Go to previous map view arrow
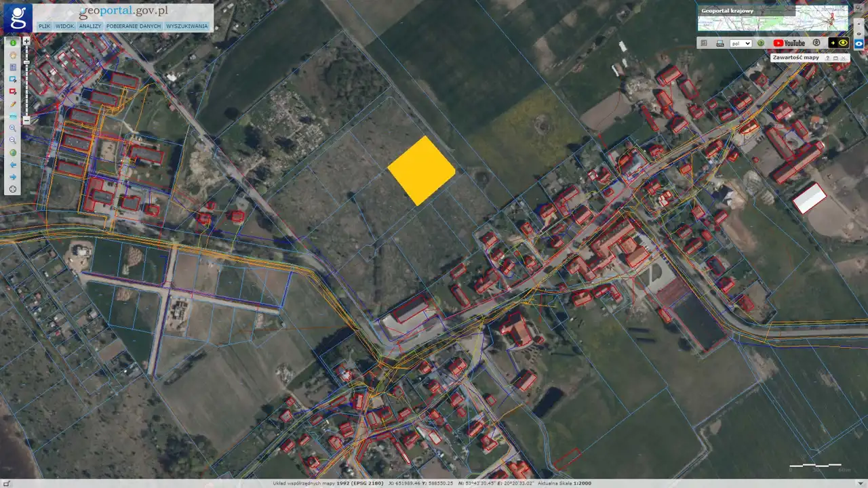The height and width of the screenshot is (488, 868). pos(13,165)
